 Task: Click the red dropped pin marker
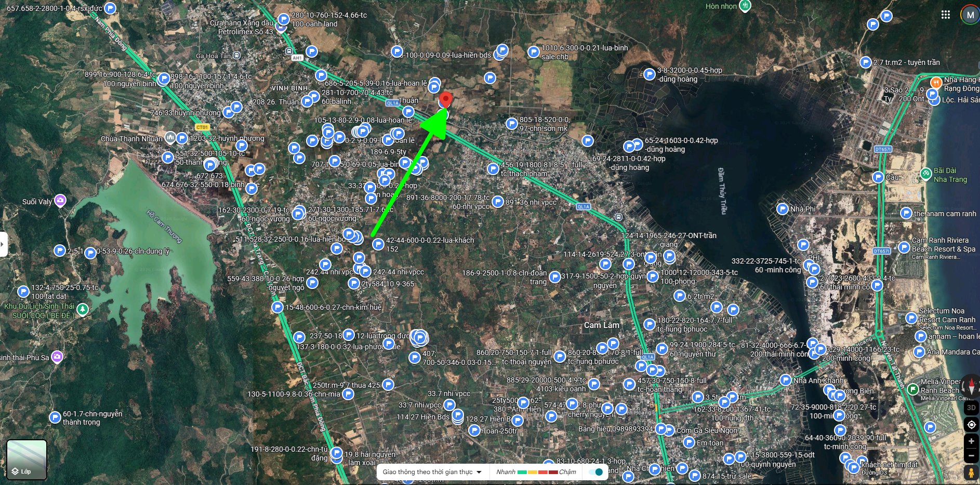[x=445, y=100]
